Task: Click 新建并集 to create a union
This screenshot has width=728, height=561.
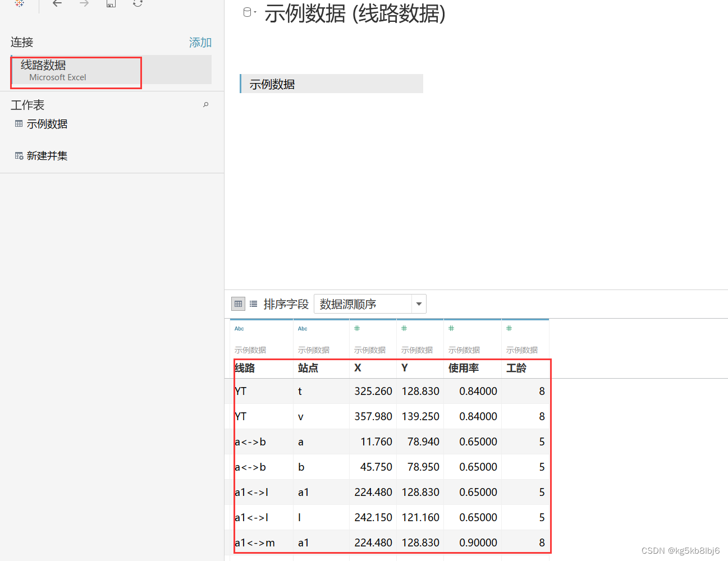Action: (x=47, y=156)
